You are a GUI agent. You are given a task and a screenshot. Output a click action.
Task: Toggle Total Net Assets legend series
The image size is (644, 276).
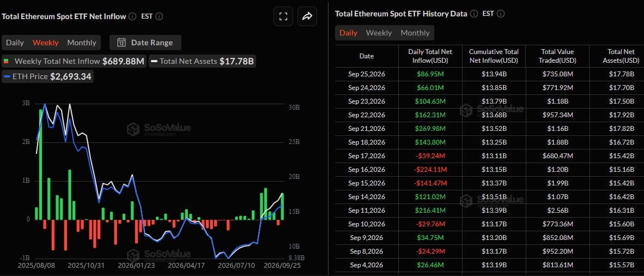pos(202,61)
